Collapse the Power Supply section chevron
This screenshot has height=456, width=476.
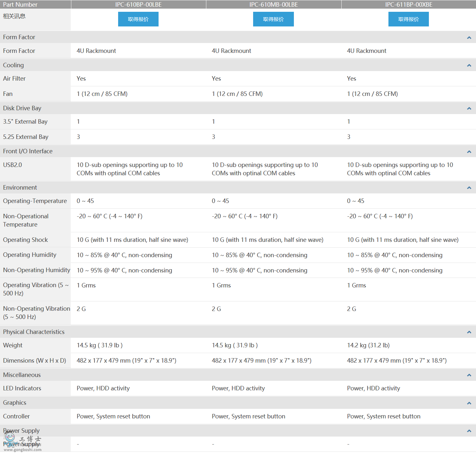(x=469, y=431)
